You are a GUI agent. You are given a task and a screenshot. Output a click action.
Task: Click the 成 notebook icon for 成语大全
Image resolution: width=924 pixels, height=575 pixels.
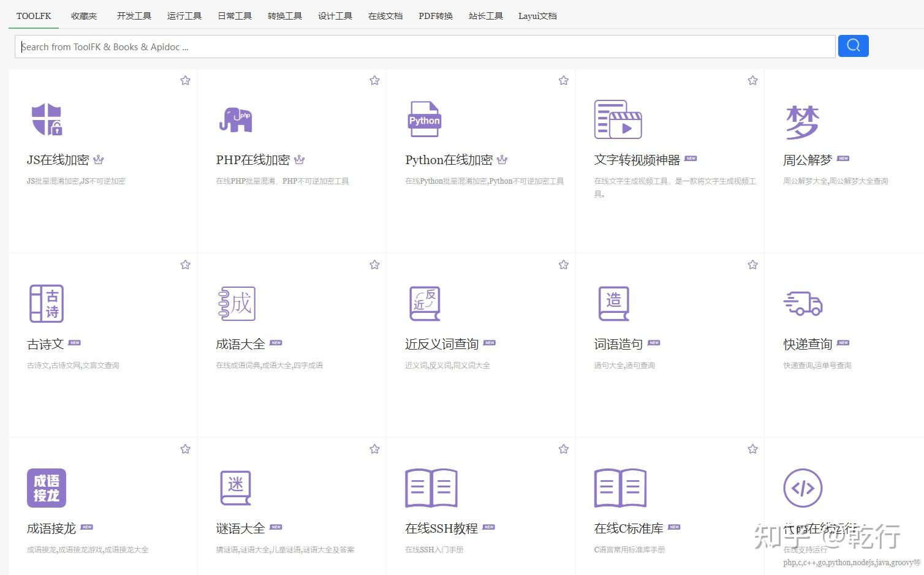pos(237,304)
